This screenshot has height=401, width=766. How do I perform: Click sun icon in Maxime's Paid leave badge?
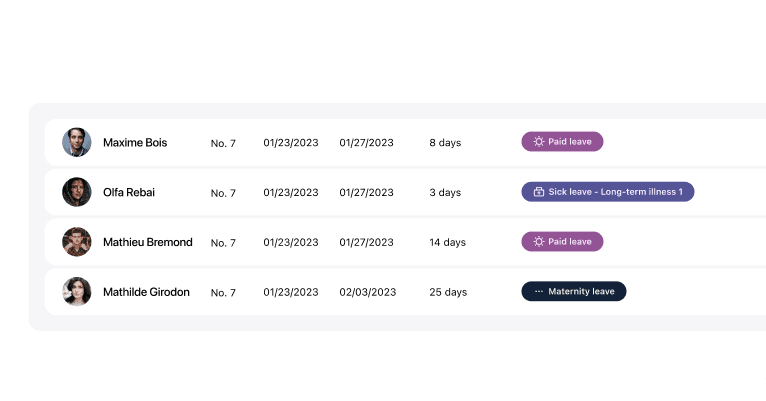tap(538, 142)
